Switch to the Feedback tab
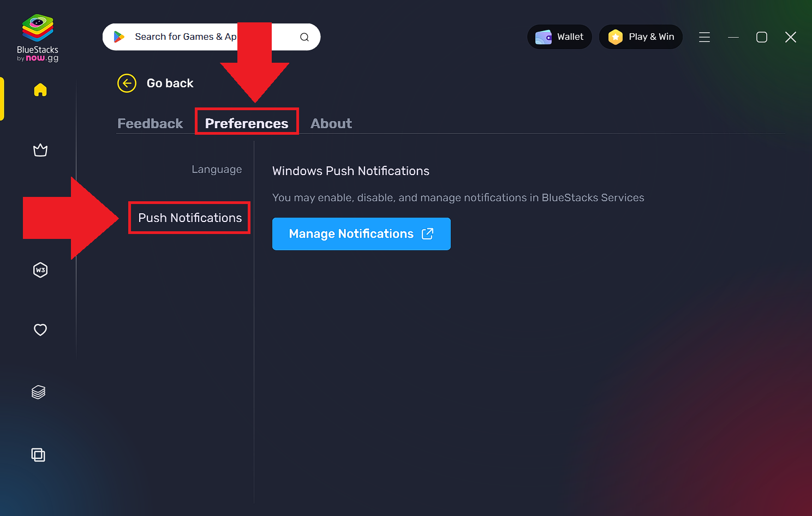The height and width of the screenshot is (516, 812). (x=150, y=123)
